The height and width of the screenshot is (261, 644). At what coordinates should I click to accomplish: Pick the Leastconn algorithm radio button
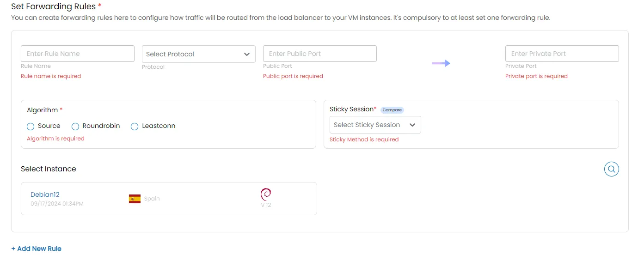coord(135,126)
